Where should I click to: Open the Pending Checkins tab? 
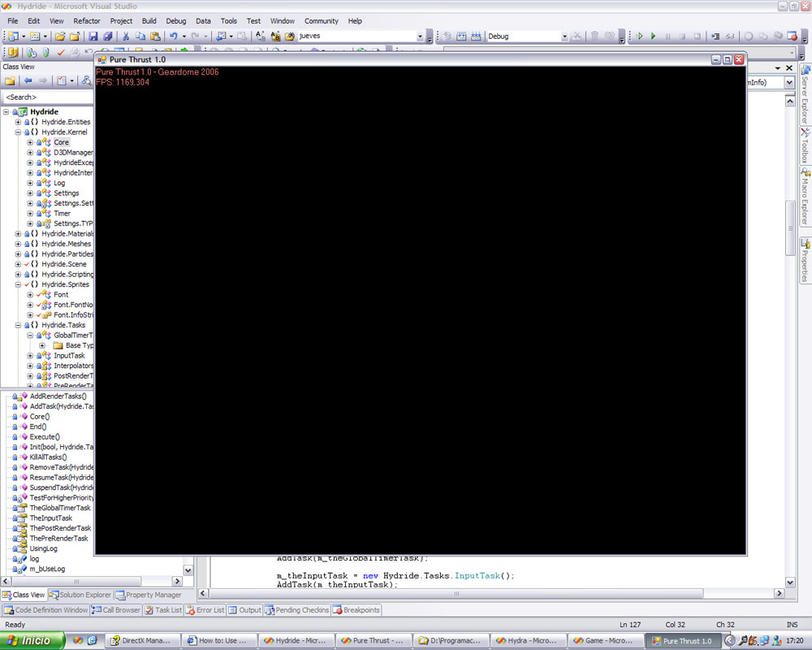pos(297,610)
